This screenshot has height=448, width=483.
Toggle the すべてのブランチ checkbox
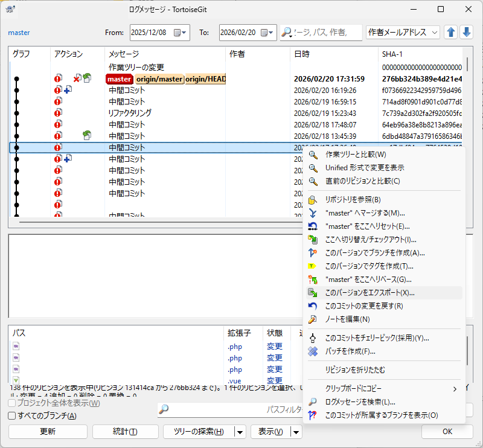tap(11, 415)
